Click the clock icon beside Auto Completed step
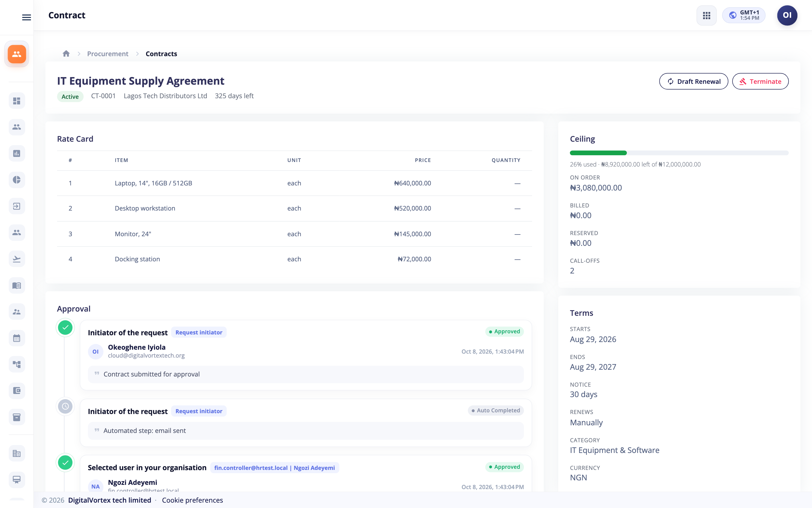This screenshot has height=508, width=812. point(65,406)
